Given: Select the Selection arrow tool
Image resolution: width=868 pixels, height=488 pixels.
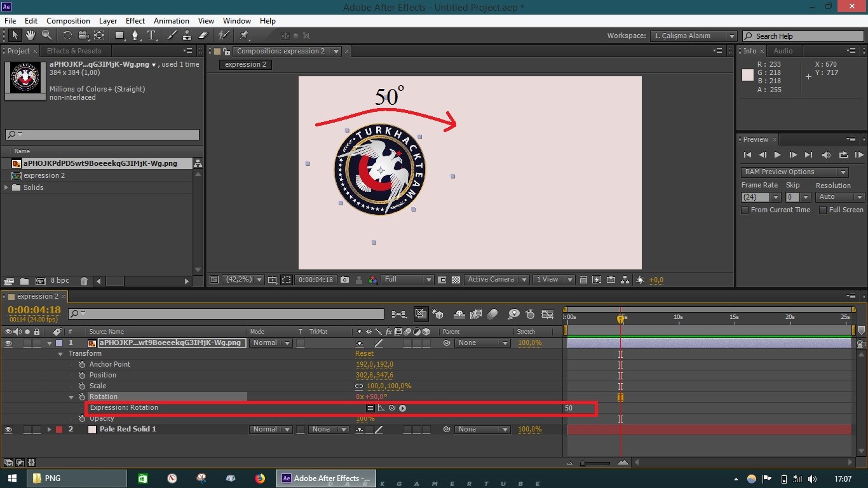Looking at the screenshot, I should click(x=15, y=36).
